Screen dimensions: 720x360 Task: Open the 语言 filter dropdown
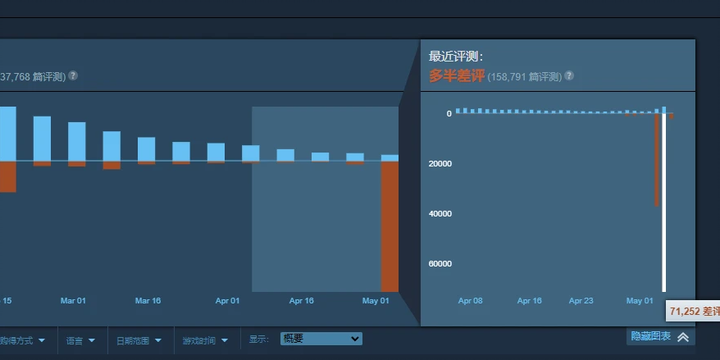(x=81, y=340)
